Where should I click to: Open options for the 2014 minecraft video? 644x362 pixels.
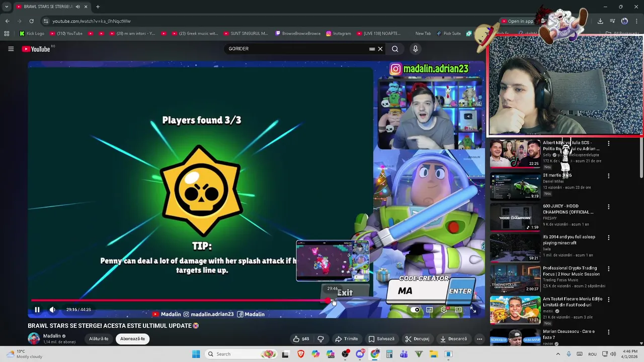608,238
